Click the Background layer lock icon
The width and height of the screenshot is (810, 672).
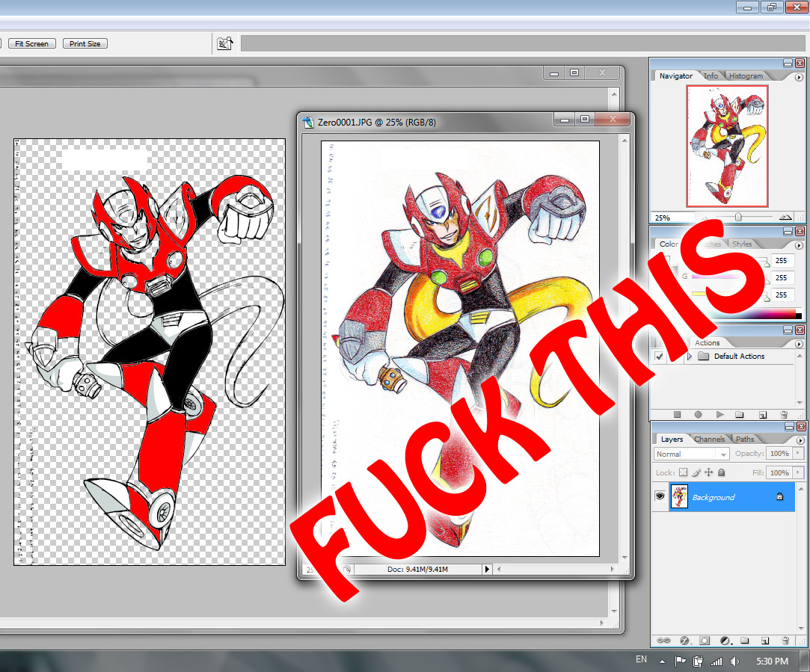779,496
